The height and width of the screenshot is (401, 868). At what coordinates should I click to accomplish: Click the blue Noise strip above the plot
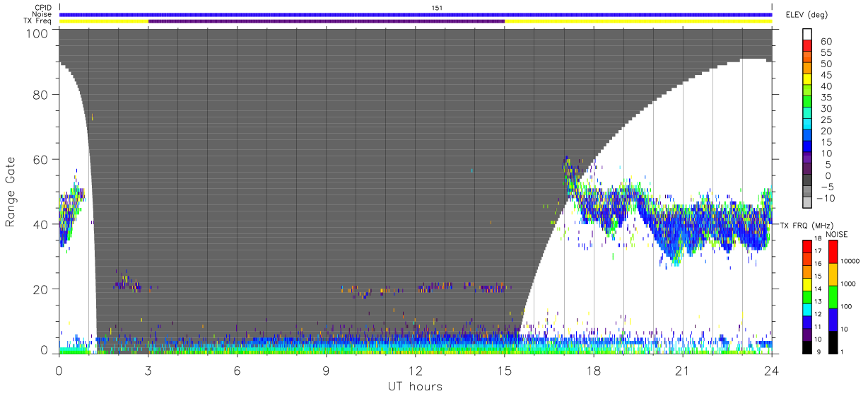pos(416,14)
